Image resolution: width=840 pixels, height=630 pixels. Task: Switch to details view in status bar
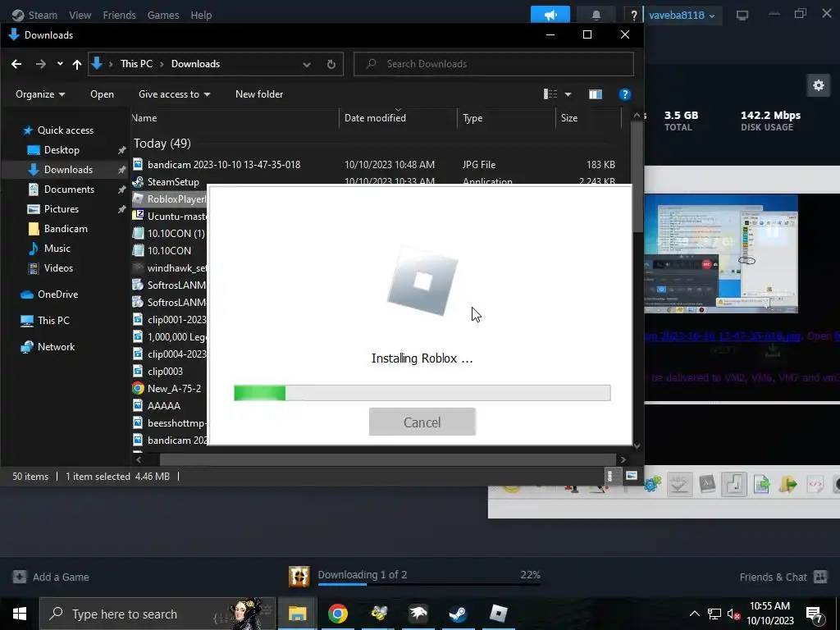click(x=610, y=476)
